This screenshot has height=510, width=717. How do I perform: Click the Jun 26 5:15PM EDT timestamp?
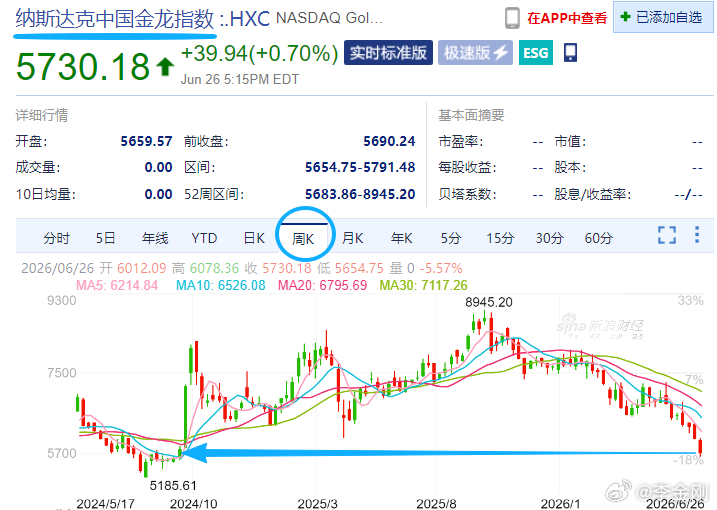point(240,80)
